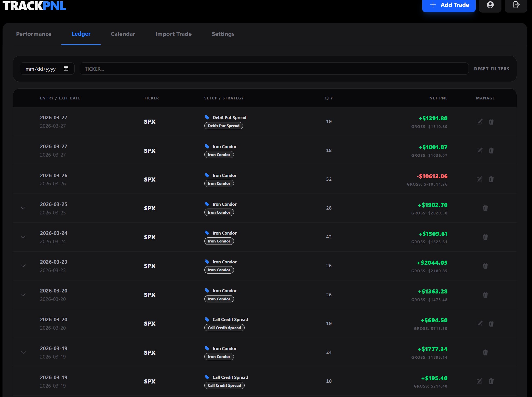Delete the losing Iron Condor trade from 2026-03-26
The image size is (532, 397).
[x=491, y=179]
